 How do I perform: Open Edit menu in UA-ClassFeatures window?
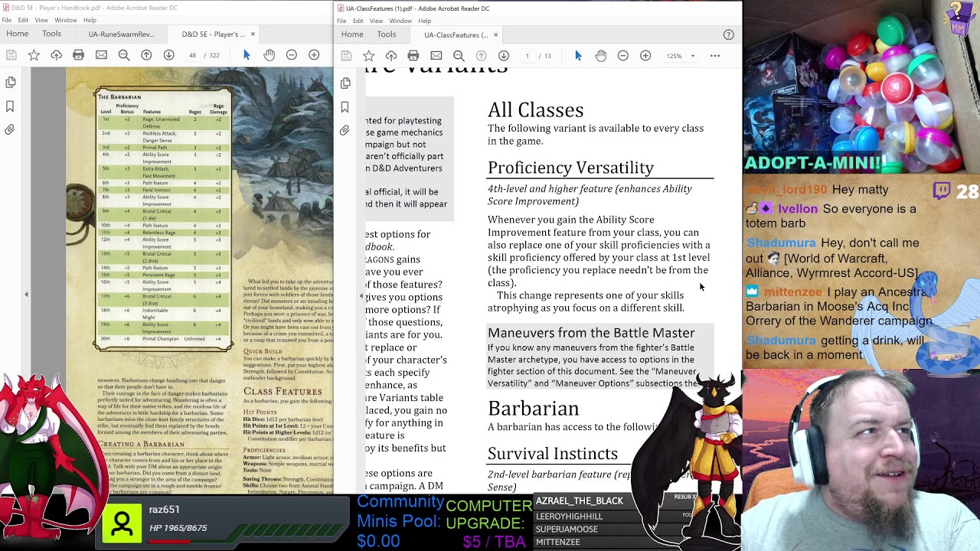(x=358, y=21)
